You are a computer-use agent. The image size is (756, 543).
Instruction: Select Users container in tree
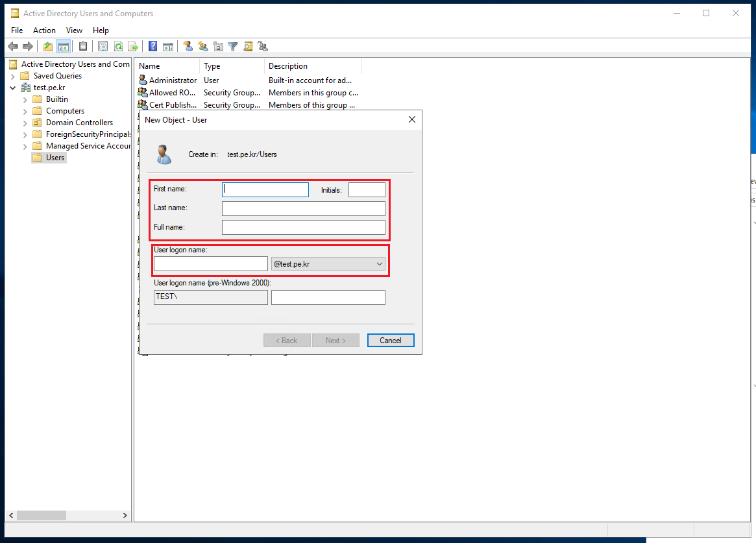55,158
